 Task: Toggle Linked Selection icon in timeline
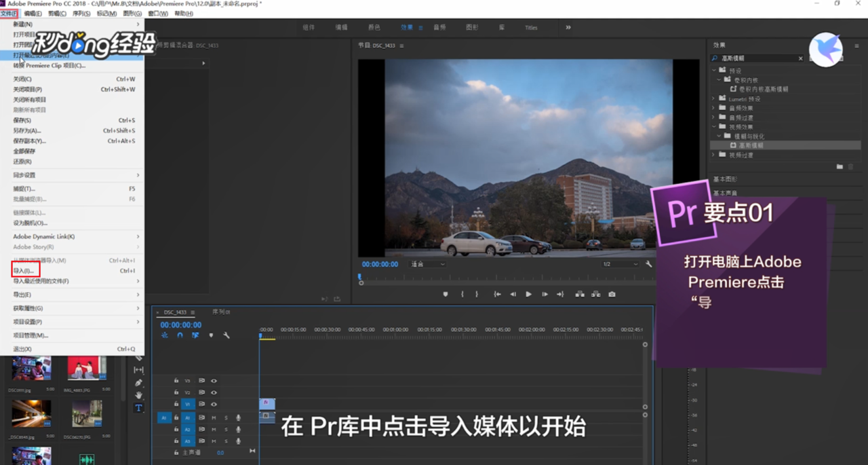tap(195, 335)
